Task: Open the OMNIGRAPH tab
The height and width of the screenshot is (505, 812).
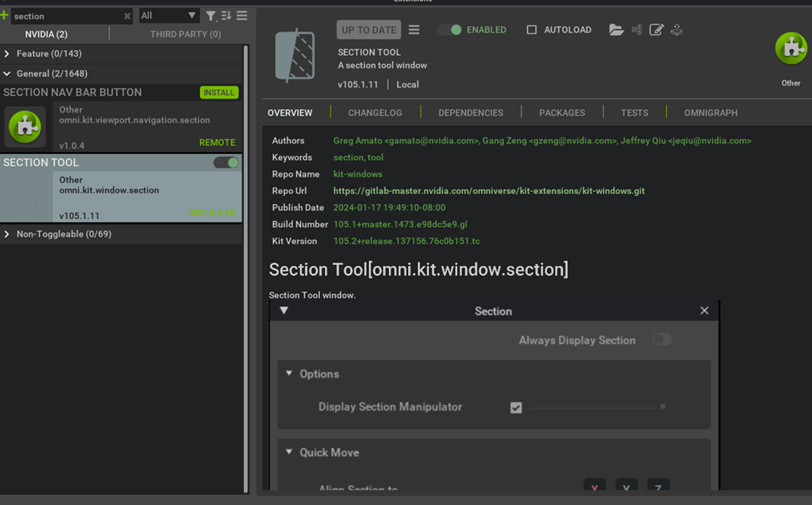Action: [x=710, y=112]
